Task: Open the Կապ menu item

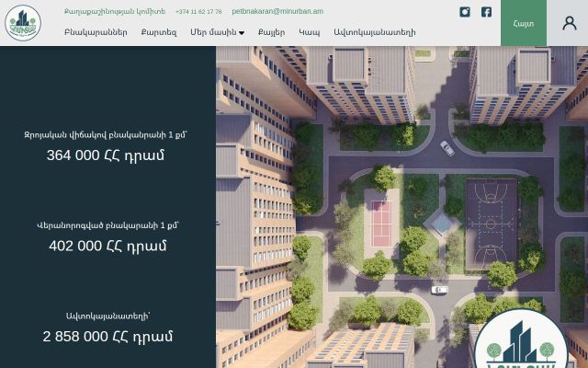Action: pos(310,32)
